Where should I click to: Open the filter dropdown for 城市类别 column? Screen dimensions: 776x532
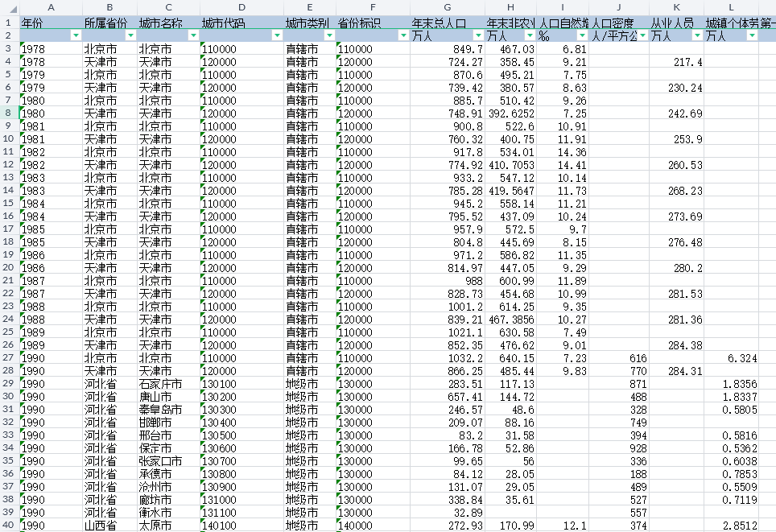click(x=329, y=35)
